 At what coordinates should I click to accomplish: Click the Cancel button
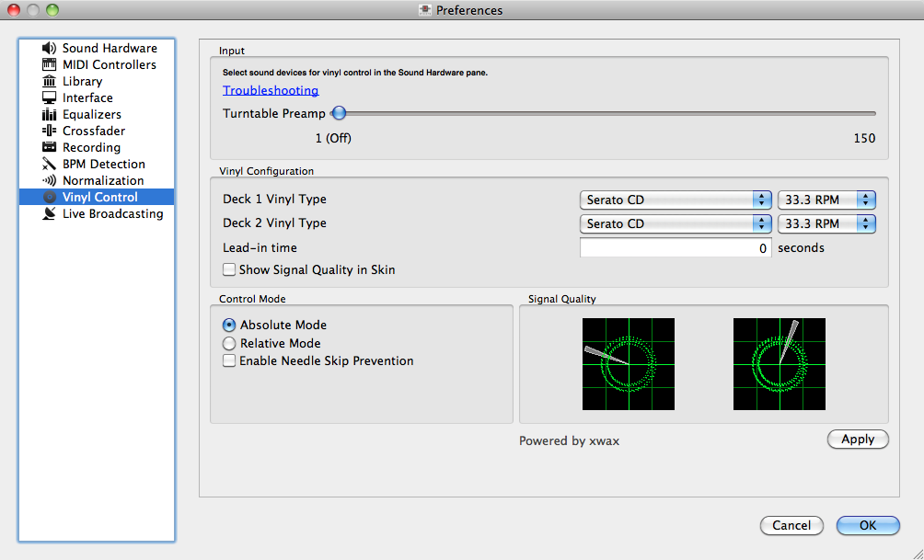coord(791,525)
